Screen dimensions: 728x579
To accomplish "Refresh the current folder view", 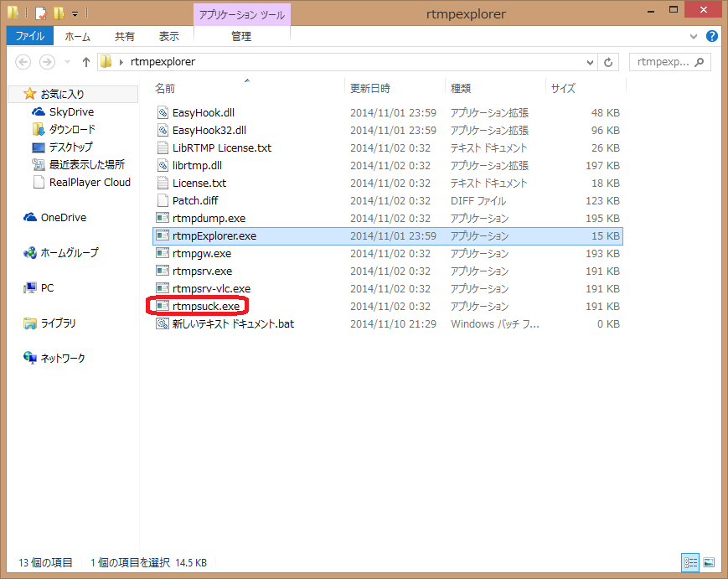I will tap(609, 62).
